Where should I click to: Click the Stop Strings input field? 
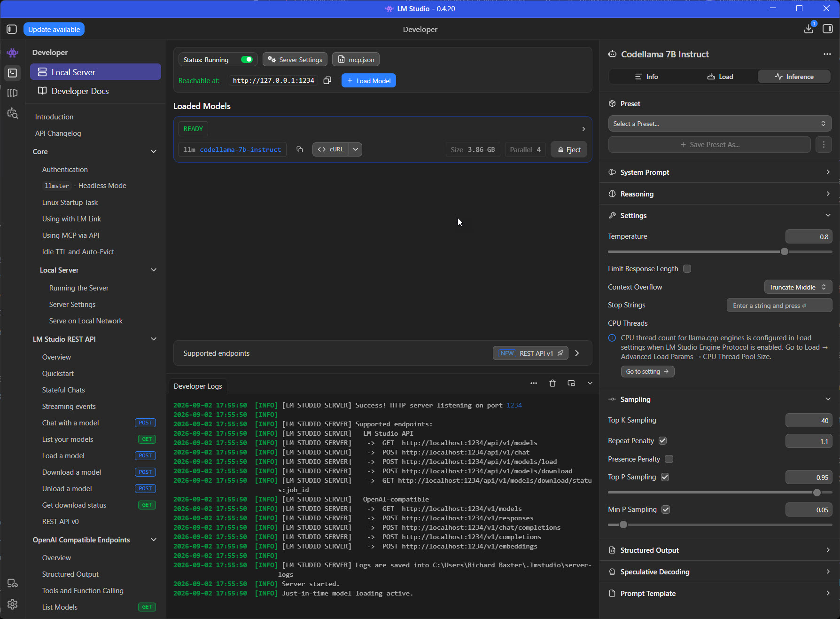click(779, 305)
